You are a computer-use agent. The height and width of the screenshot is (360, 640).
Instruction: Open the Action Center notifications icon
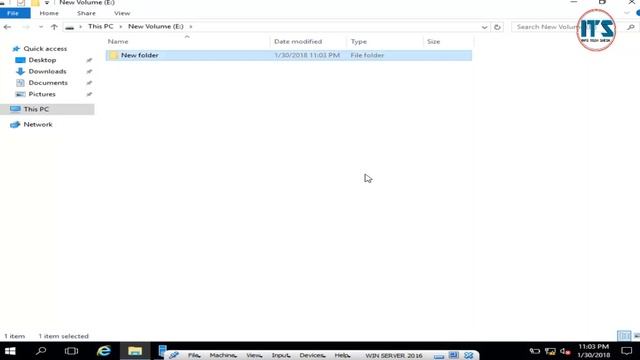tap(627, 351)
